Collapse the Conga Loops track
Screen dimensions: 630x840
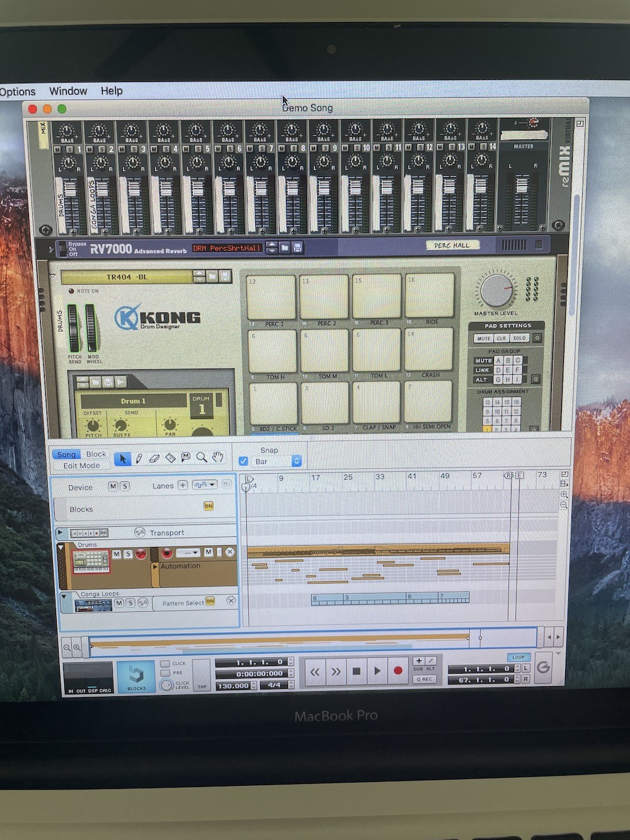pyautogui.click(x=64, y=596)
